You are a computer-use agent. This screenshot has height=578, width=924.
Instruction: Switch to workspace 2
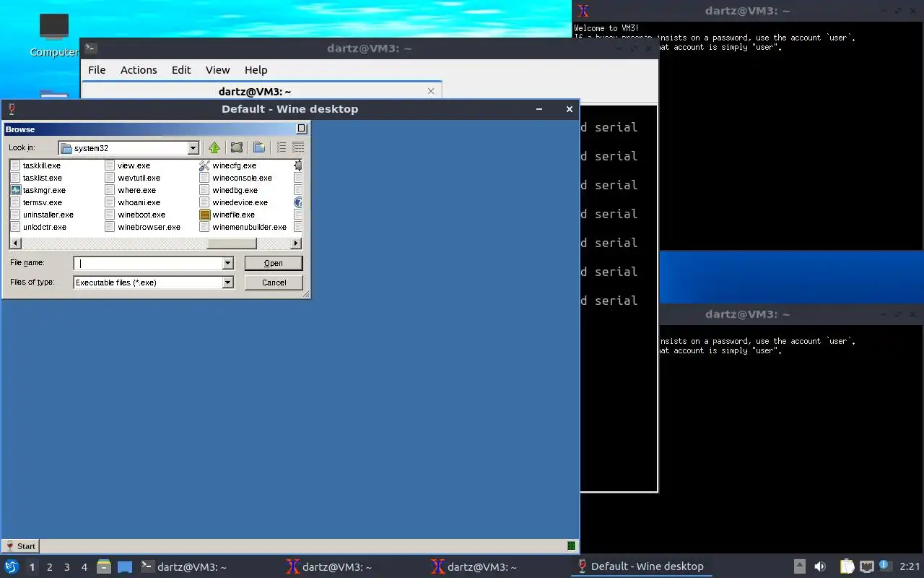50,567
